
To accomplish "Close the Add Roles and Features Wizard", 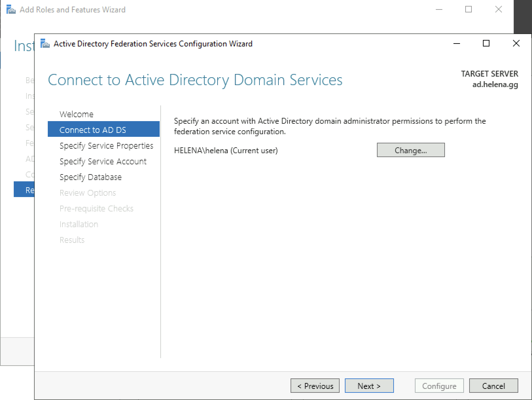I will [x=498, y=9].
